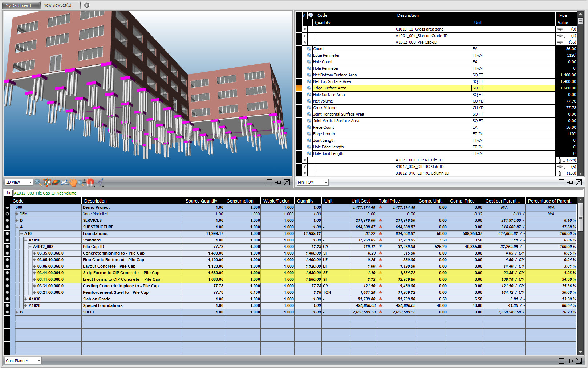The height and width of the screenshot is (368, 588).
Task: Expand the A1030 Slab on Grade node
Action: click(x=25, y=299)
